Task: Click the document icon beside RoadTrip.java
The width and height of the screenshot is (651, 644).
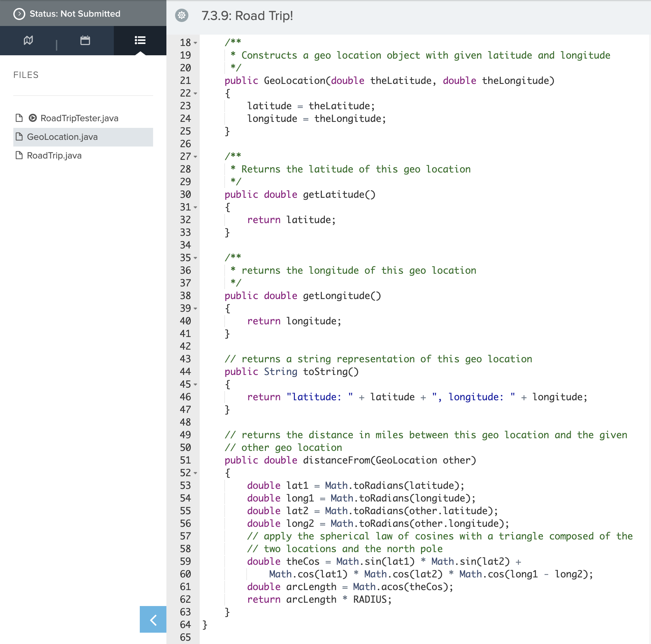Action: pyautogui.click(x=19, y=156)
